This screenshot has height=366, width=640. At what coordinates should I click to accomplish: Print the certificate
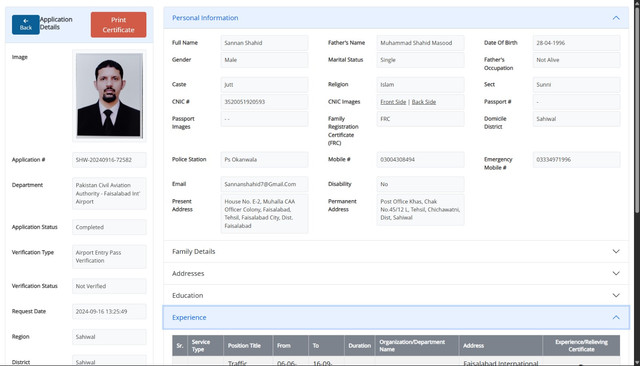click(x=118, y=24)
